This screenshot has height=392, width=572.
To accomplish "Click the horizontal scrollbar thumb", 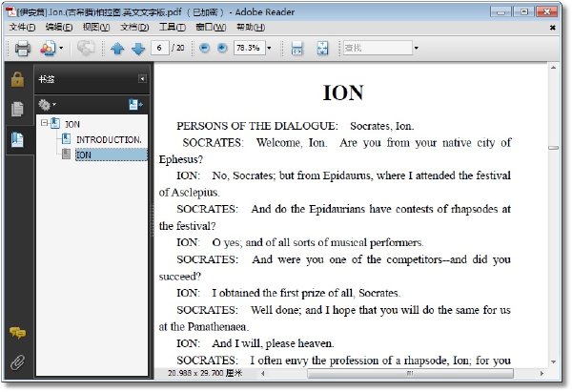I will pyautogui.click(x=410, y=373).
